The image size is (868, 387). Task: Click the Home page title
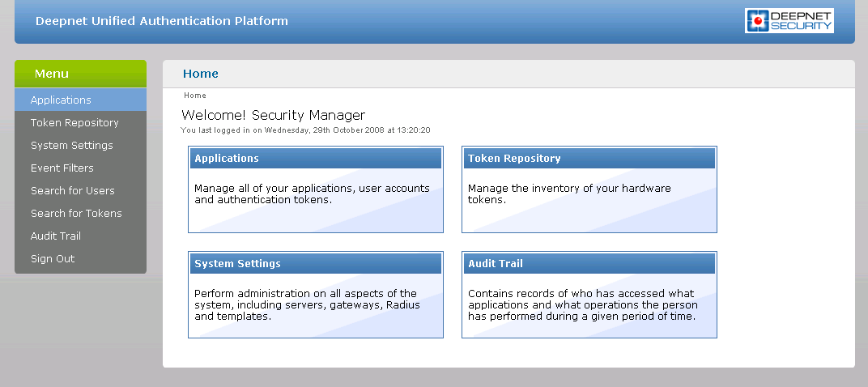click(200, 74)
